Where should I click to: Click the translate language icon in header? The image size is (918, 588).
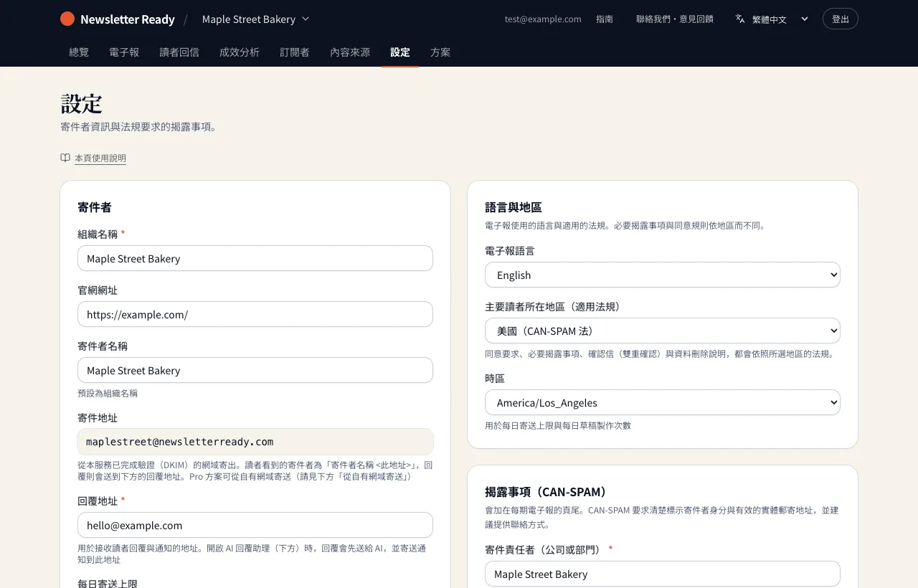pos(740,19)
